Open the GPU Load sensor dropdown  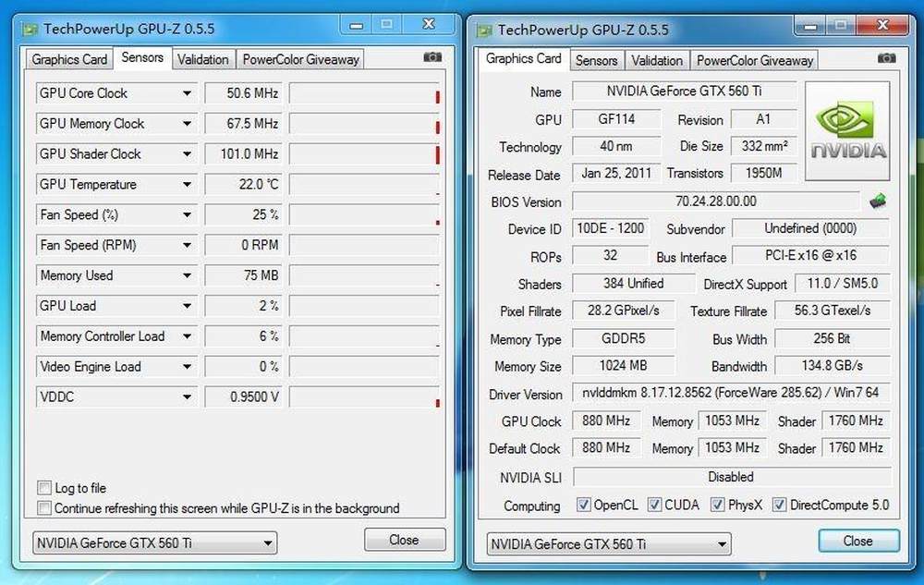tap(187, 306)
